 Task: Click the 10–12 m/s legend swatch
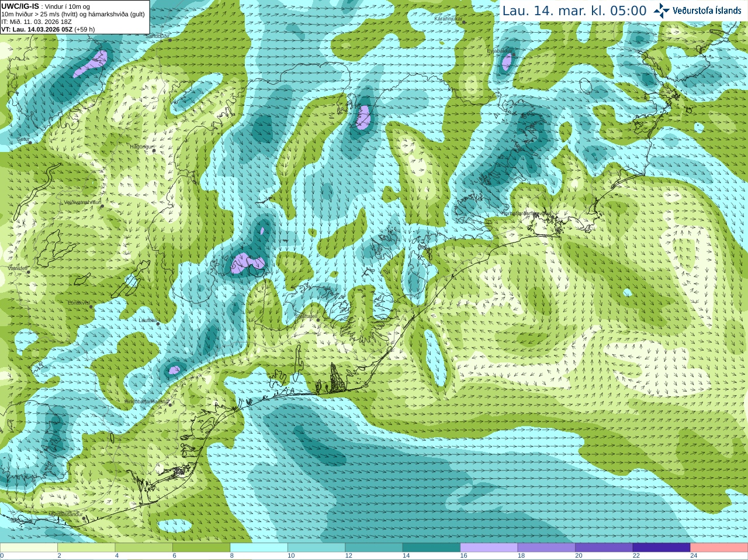point(316,547)
